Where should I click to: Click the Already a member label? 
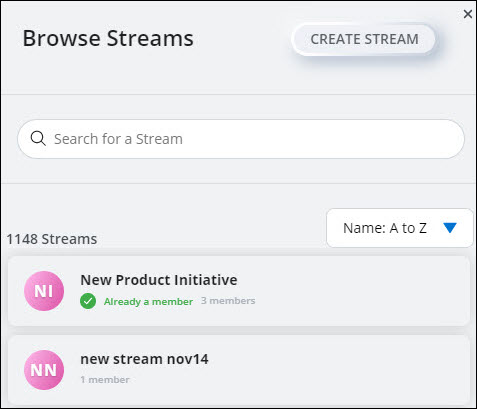click(x=148, y=302)
